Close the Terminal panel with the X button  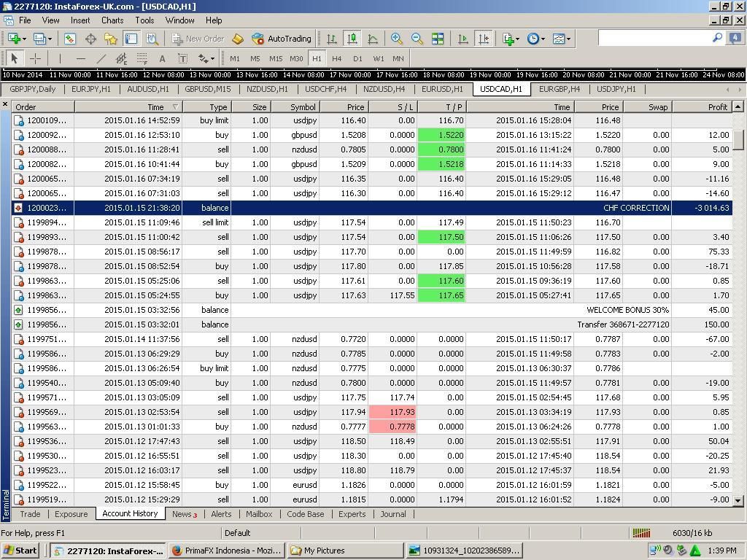point(5,104)
